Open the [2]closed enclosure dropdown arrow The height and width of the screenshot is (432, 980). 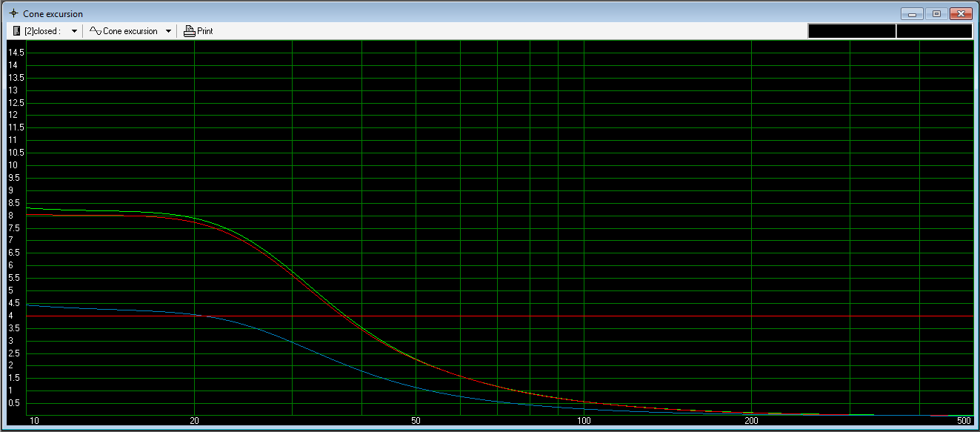(x=74, y=31)
